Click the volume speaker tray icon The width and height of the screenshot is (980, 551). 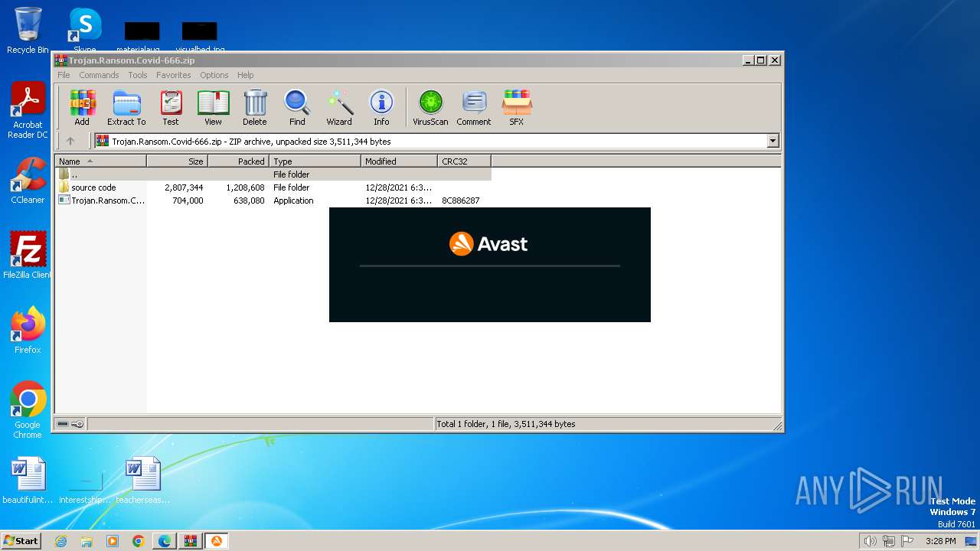point(871,541)
